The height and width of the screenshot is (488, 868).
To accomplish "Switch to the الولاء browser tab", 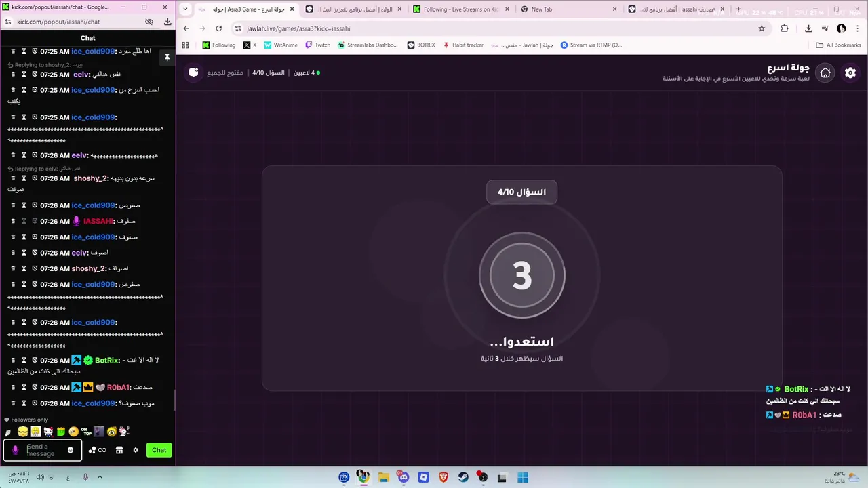I will pyautogui.click(x=353, y=9).
